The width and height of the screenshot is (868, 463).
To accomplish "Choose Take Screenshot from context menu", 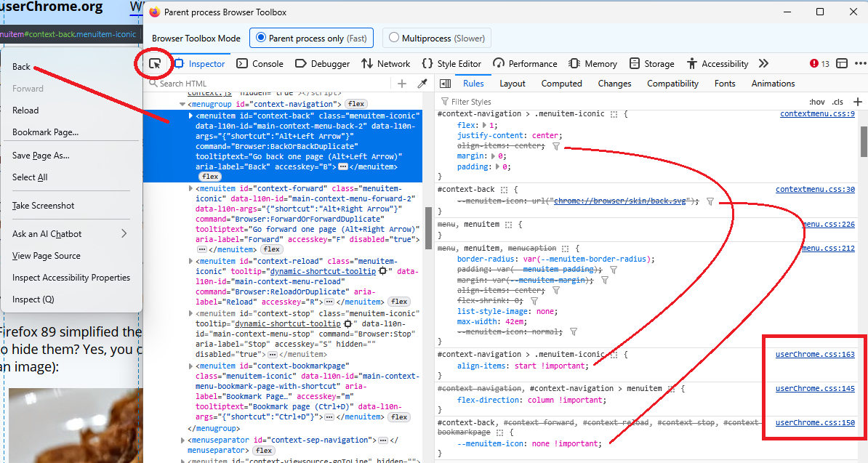I will tap(44, 206).
